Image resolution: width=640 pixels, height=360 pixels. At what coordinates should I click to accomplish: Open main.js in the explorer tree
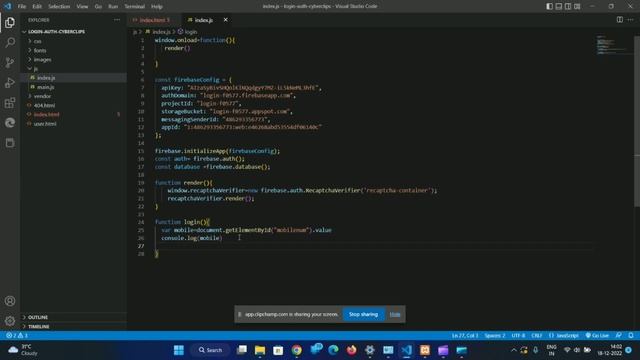pos(73,87)
